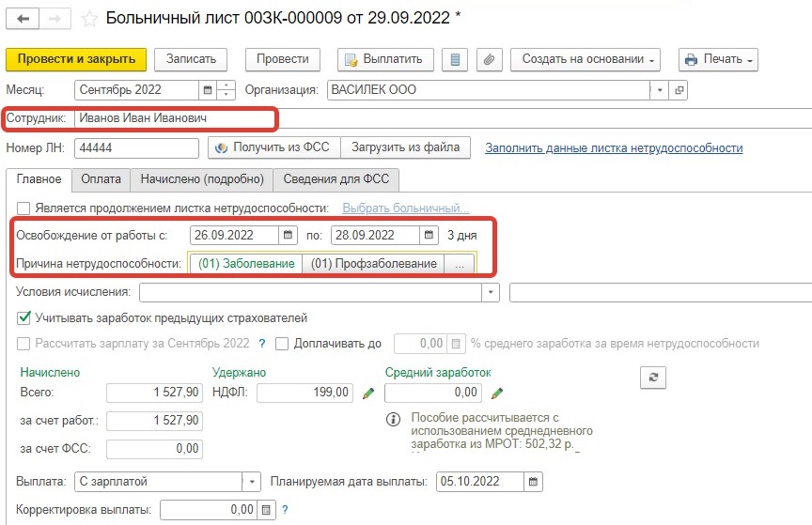
Task: Expand the Организация dropdown list
Action: [659, 90]
